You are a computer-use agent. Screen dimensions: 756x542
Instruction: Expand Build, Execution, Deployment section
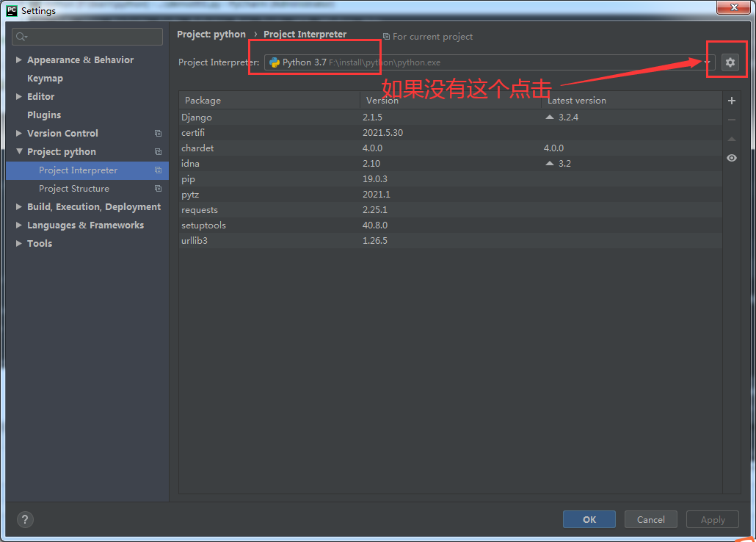[19, 206]
